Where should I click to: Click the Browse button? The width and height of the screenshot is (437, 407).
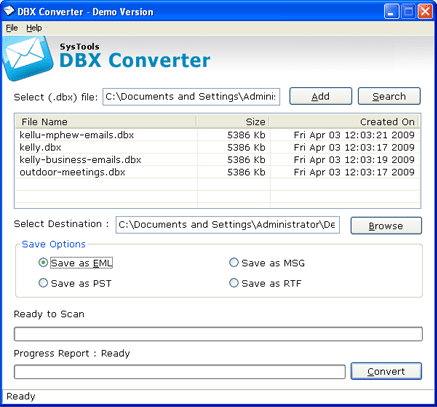tap(386, 226)
